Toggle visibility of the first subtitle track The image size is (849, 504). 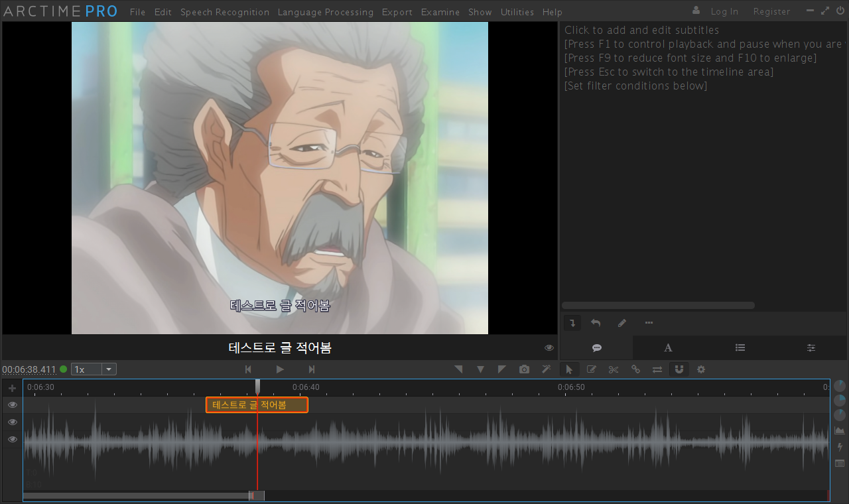coord(12,405)
